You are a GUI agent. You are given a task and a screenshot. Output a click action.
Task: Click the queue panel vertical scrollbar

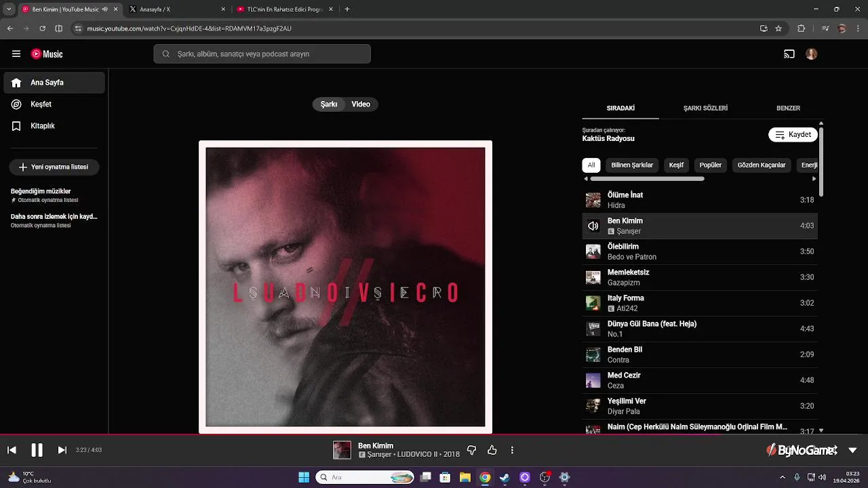tap(821, 161)
